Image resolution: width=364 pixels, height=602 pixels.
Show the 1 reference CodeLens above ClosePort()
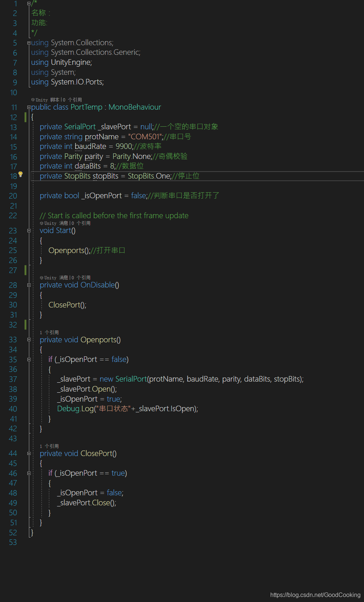click(x=49, y=446)
